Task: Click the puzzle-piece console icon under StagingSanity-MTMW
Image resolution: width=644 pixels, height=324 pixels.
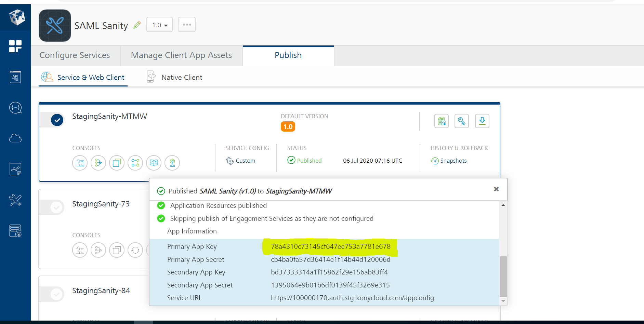Action: [x=80, y=163]
